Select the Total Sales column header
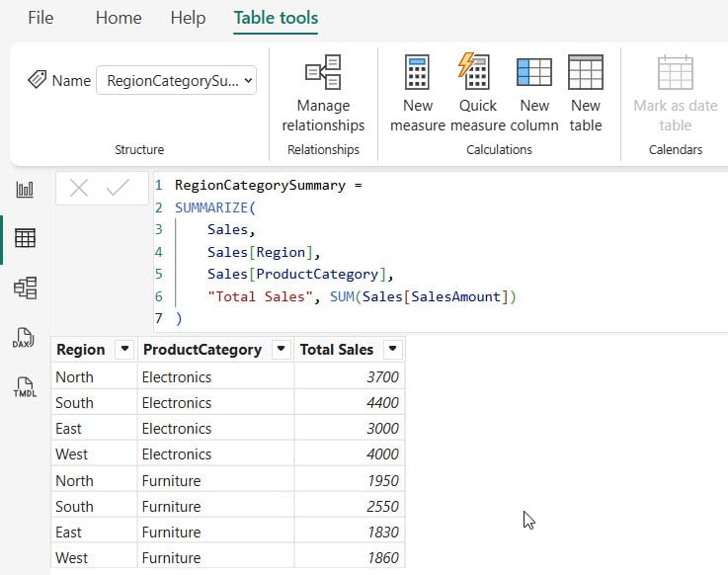Viewport: 728px width, 575px height. (x=337, y=350)
